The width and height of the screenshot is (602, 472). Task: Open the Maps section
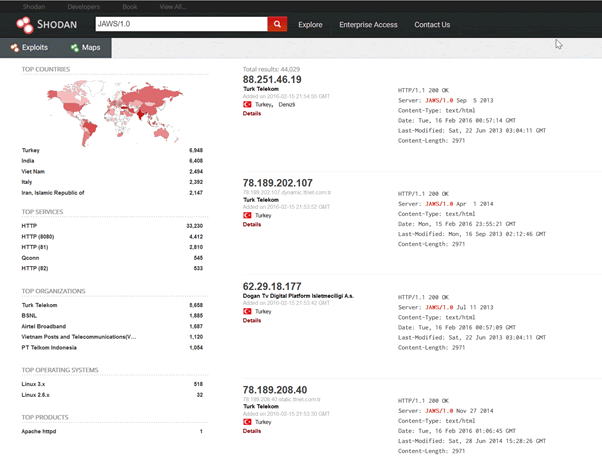click(85, 47)
